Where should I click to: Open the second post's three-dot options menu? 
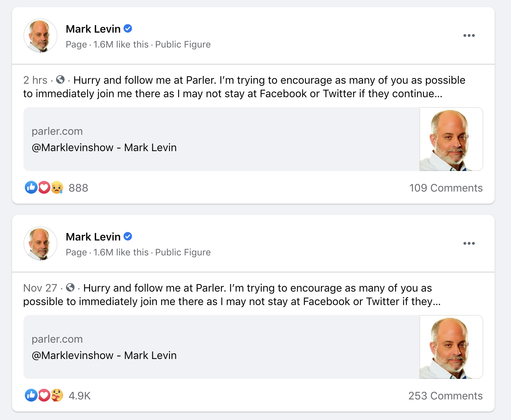tap(469, 243)
